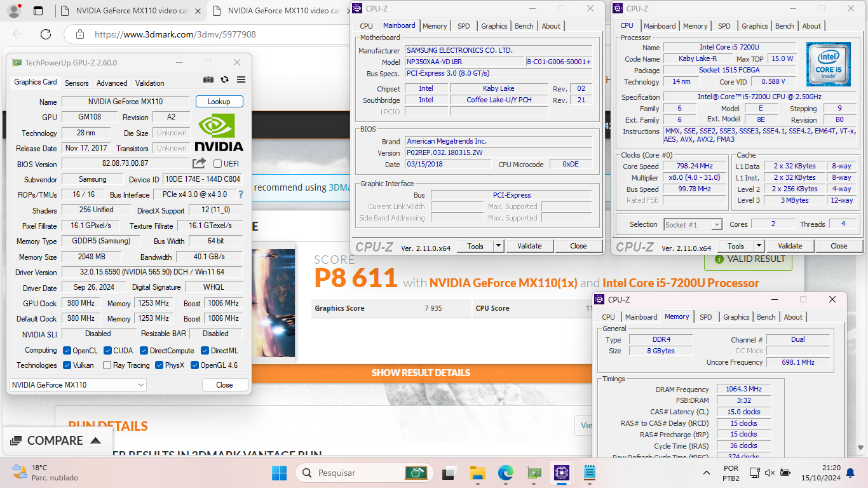The width and height of the screenshot is (868, 488).
Task: Open the Intel Core i5-7200U Processor link
Action: click(681, 283)
